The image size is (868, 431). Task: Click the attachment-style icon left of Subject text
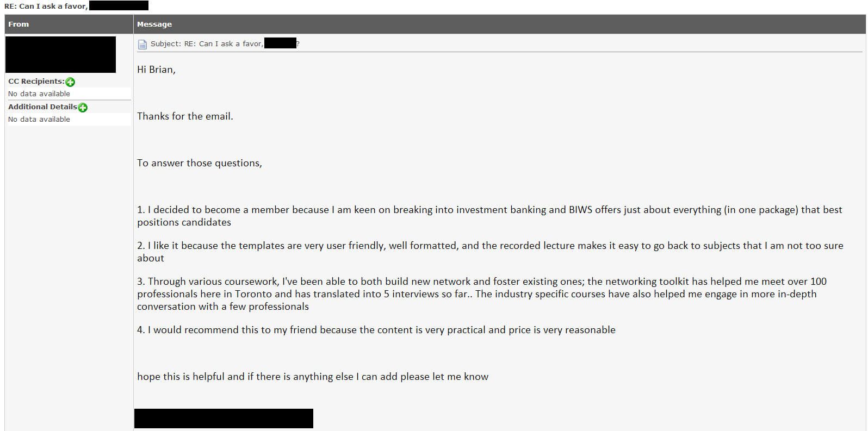[142, 43]
